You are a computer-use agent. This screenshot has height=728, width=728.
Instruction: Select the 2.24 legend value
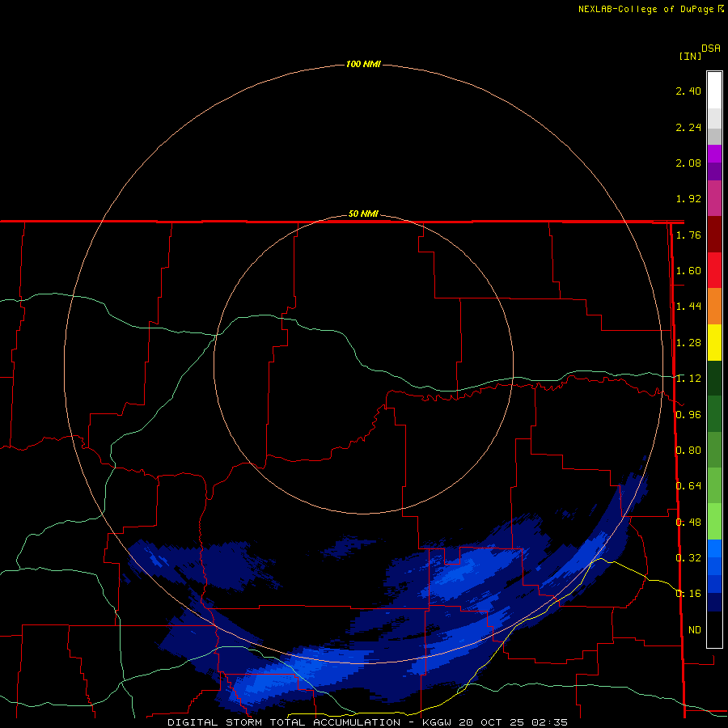coord(688,127)
